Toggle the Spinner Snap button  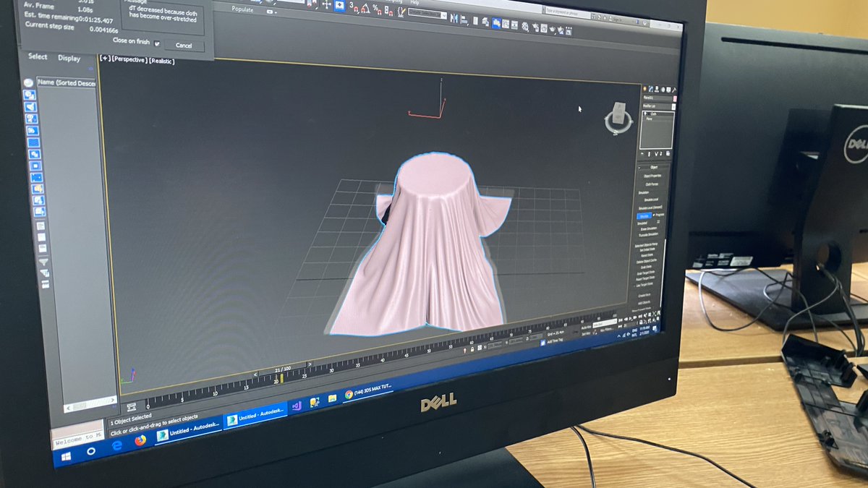(x=389, y=12)
